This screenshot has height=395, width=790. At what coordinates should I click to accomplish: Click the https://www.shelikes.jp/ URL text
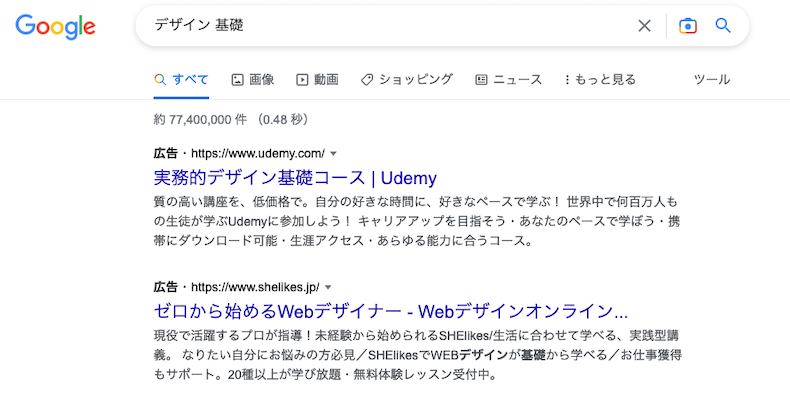tap(255, 287)
